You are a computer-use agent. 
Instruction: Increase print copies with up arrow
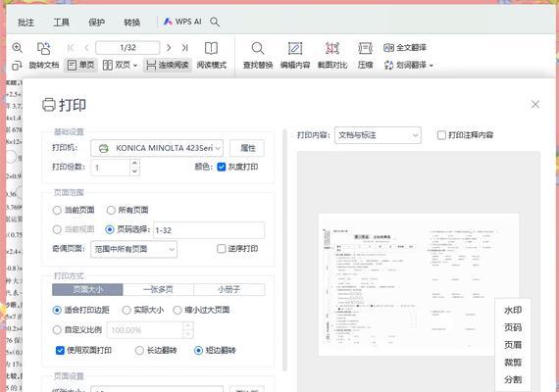pyautogui.click(x=134, y=164)
